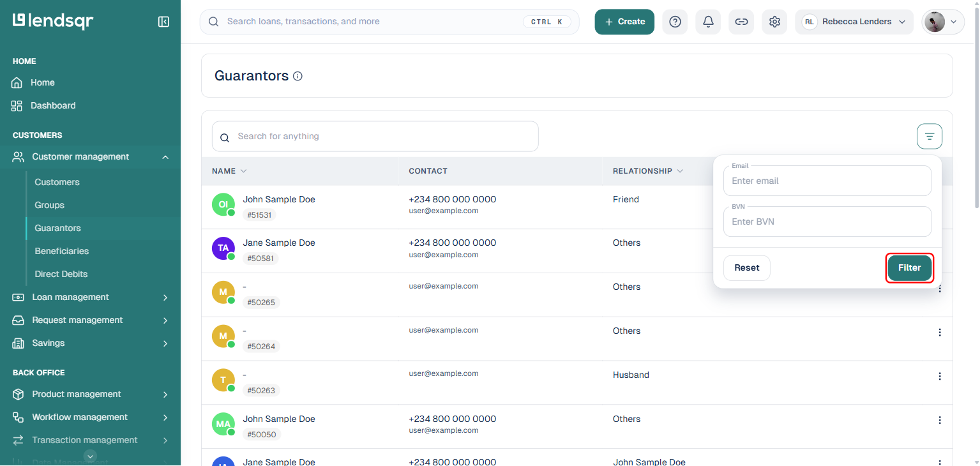Screen dimensions: 980x466
Task: Click the #51531 guarantor ID tag
Action: [x=260, y=215]
